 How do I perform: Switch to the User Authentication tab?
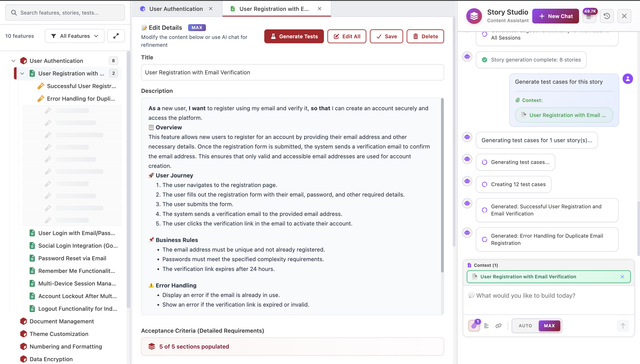(x=176, y=9)
